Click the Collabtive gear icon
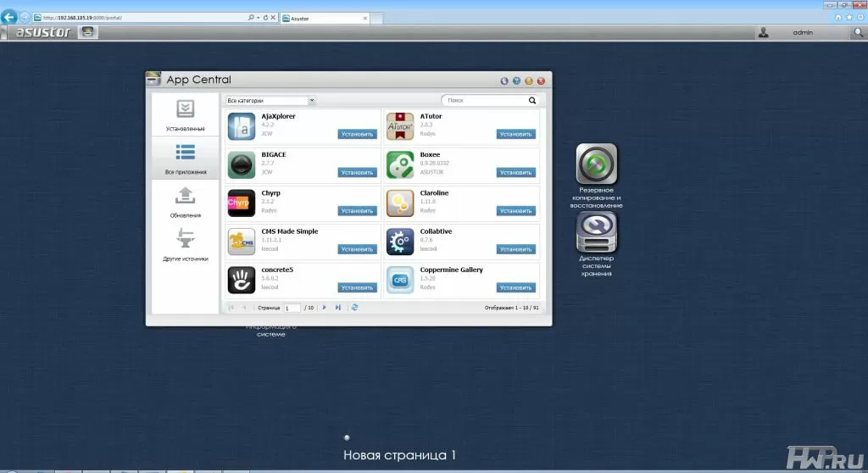The image size is (868, 473). (x=400, y=242)
